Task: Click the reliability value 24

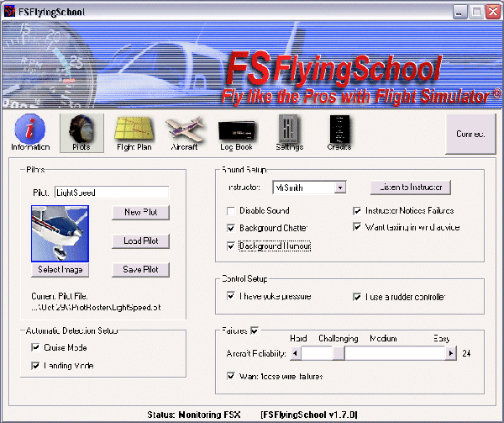Action: 466,353
